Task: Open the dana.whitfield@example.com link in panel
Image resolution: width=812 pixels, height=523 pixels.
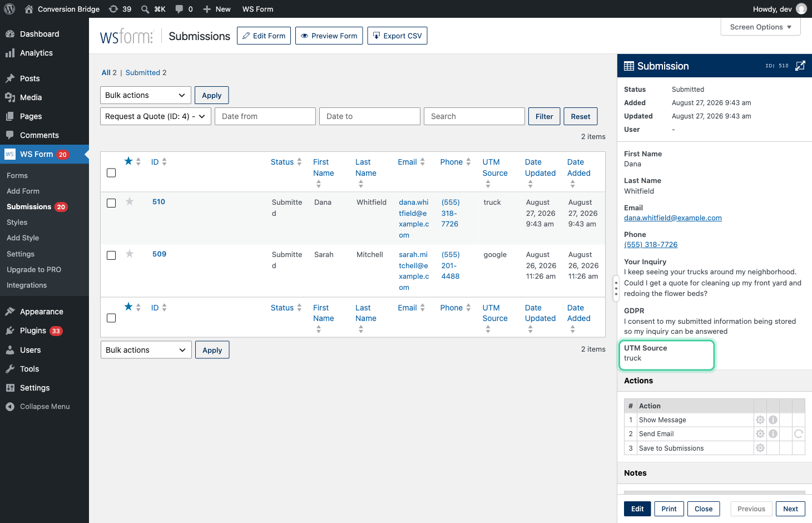Action: point(673,218)
